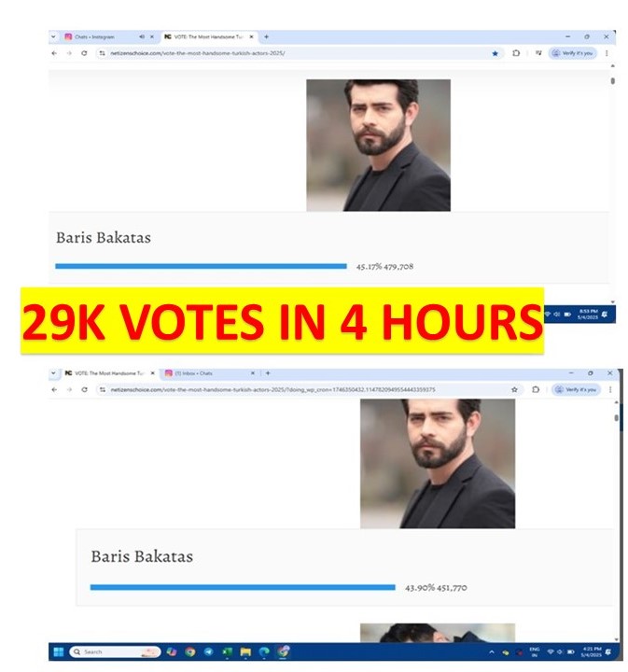Open Microsoft Edge from the taskbar
Screen dimensions: 628x672
[264, 651]
